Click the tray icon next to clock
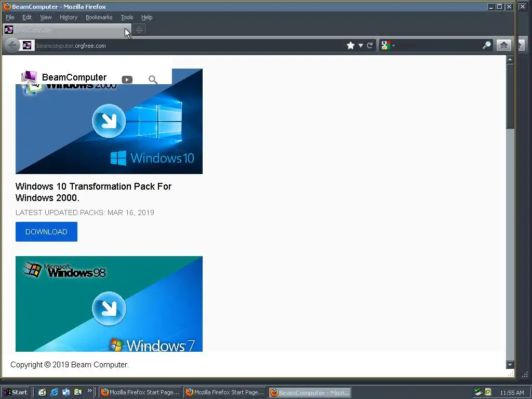Viewport: 532px width, 399px height. [488, 392]
